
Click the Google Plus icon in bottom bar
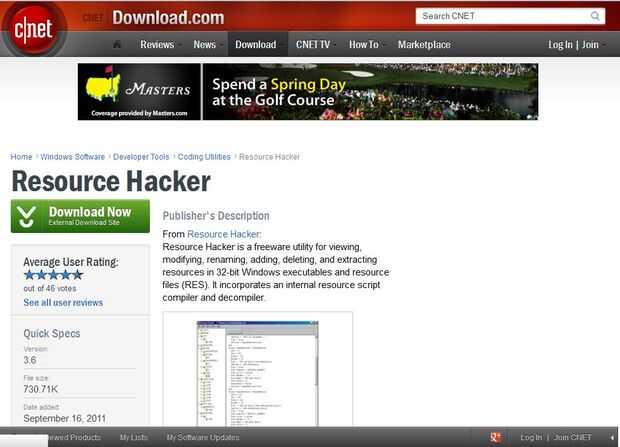[x=495, y=437]
